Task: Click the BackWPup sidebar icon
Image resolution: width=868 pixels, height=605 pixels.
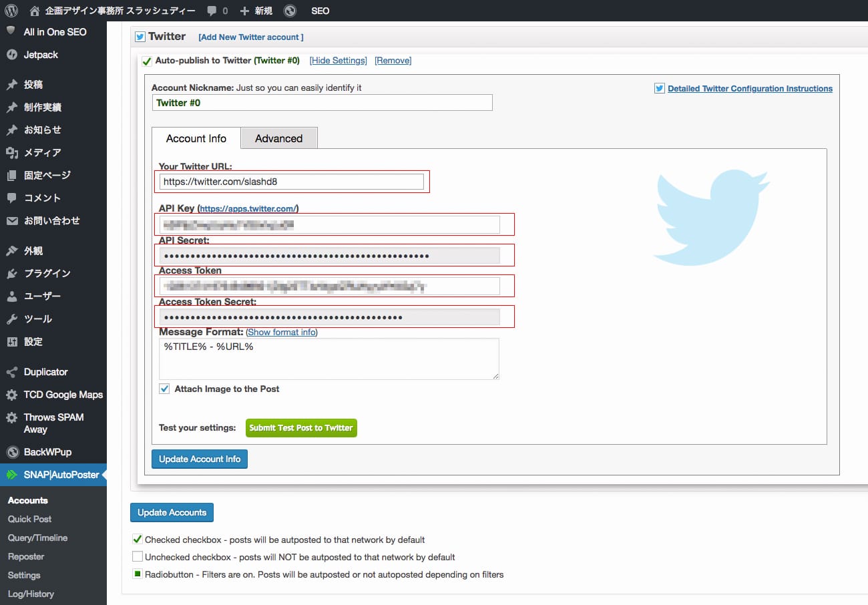Action: 11,452
